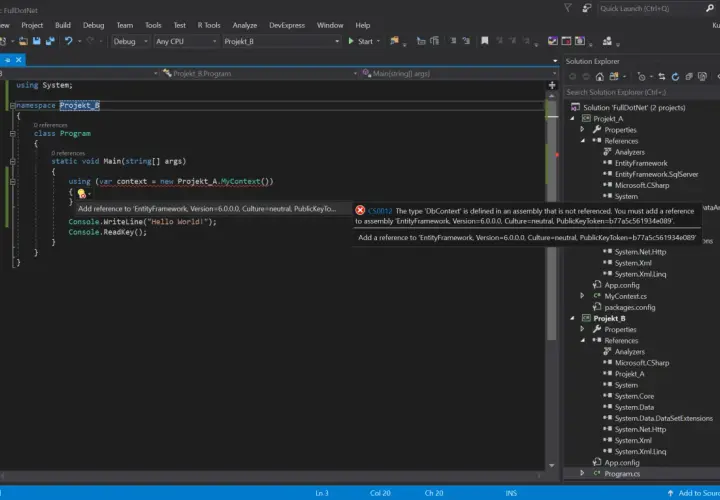Click the refresh icon in Solution Explorer
The height and width of the screenshot is (500, 720).
[675, 77]
